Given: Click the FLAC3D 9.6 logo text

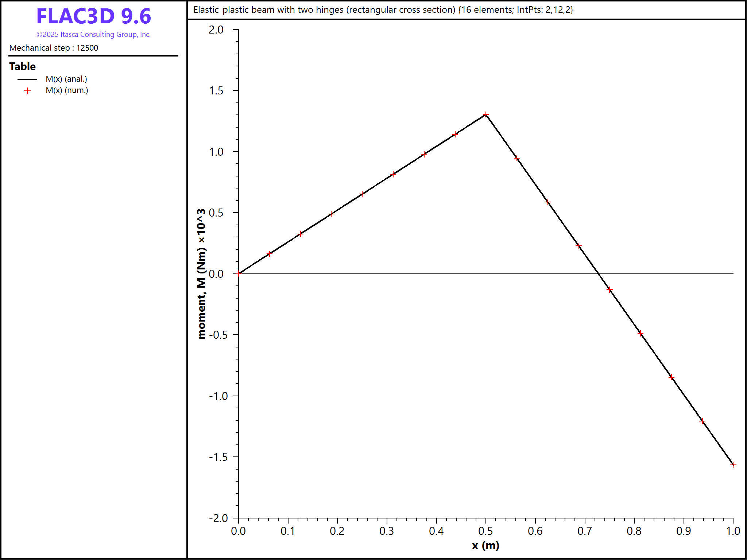Looking at the screenshot, I should tap(93, 16).
